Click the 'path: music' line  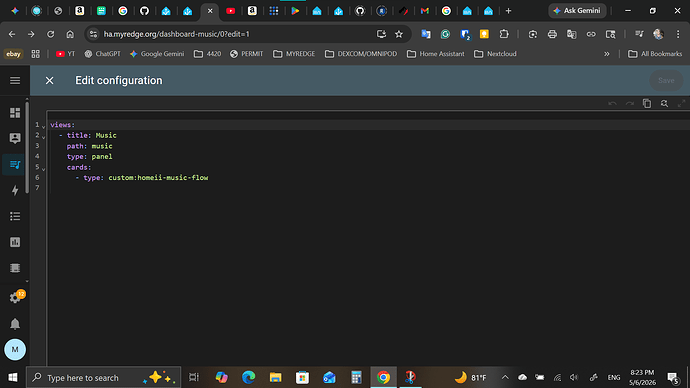[x=89, y=146]
